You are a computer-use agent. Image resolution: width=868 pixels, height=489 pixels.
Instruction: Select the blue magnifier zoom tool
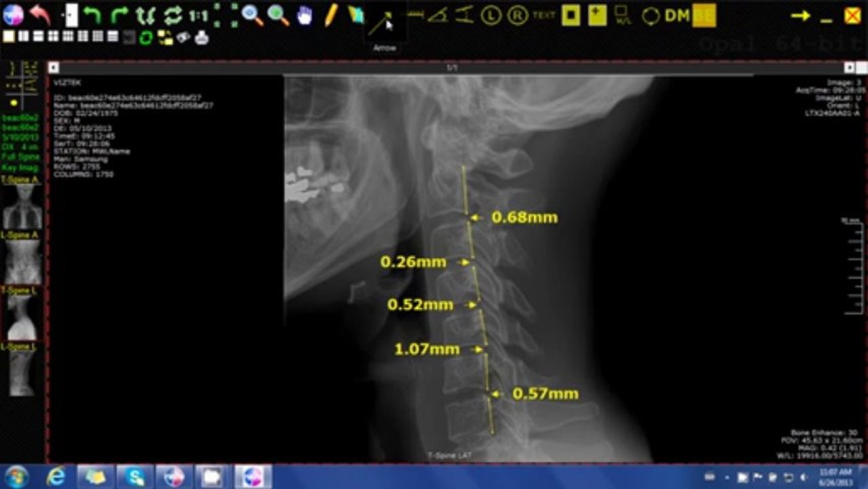(x=252, y=14)
